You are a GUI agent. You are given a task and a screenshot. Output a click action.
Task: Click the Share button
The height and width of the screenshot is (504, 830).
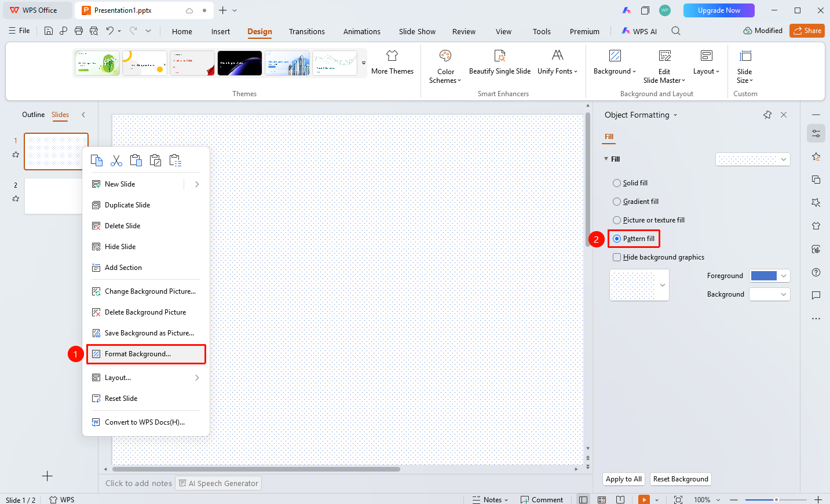pyautogui.click(x=807, y=31)
